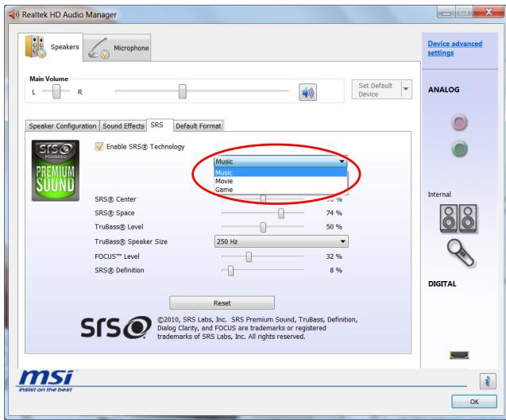Open the Speaker Configuration tab
This screenshot has width=506, height=420.
63,125
